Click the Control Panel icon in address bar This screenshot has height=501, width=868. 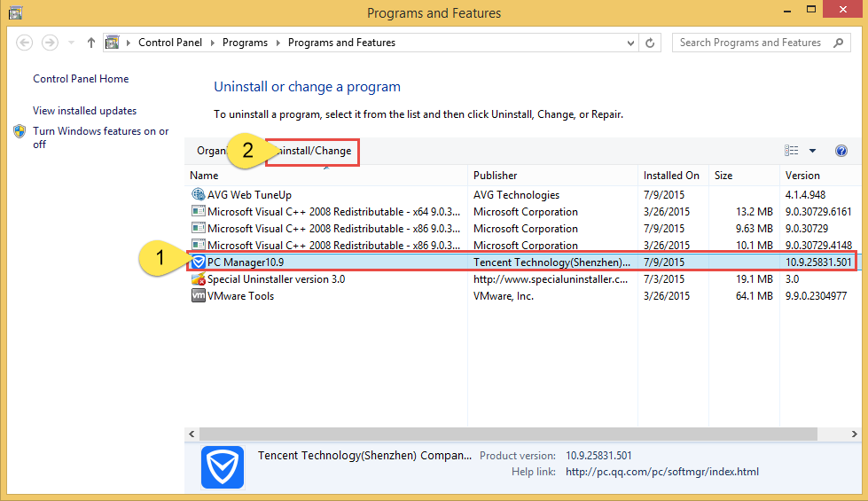[113, 43]
